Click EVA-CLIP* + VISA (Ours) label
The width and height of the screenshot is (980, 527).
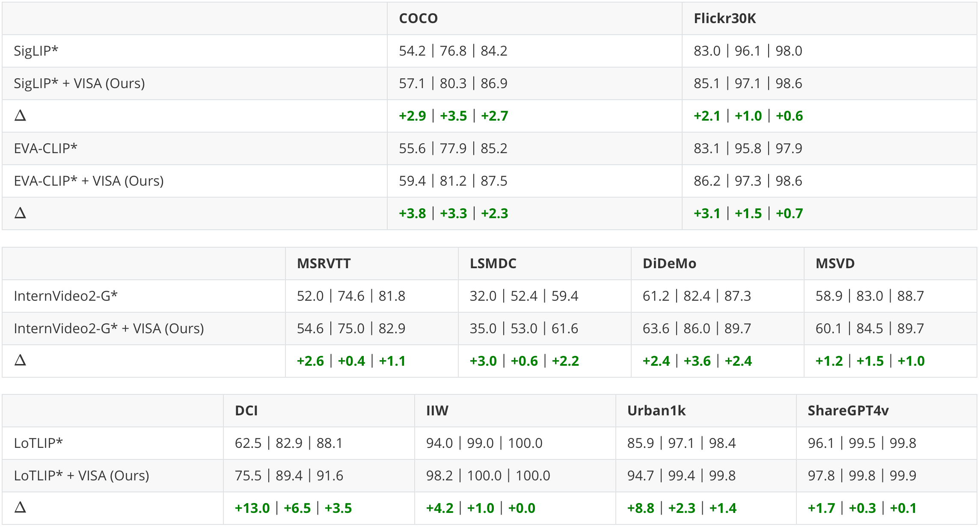coord(89,181)
